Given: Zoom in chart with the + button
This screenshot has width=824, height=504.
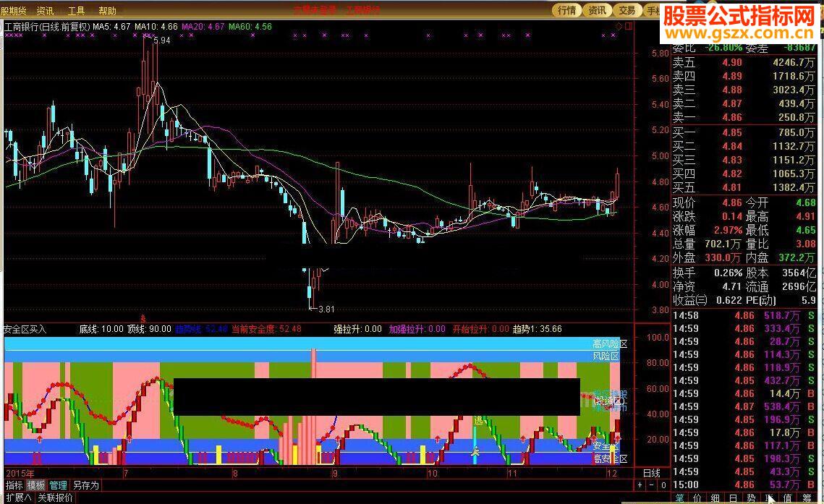Looking at the screenshot, I should 640,486.
